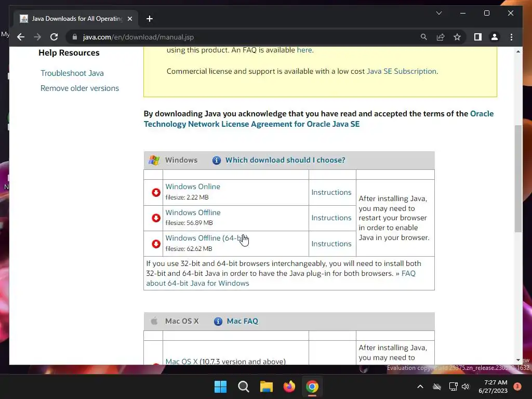Click the 'filesize: 56.89 MB' text
Image resolution: width=532 pixels, height=399 pixels.
click(189, 223)
